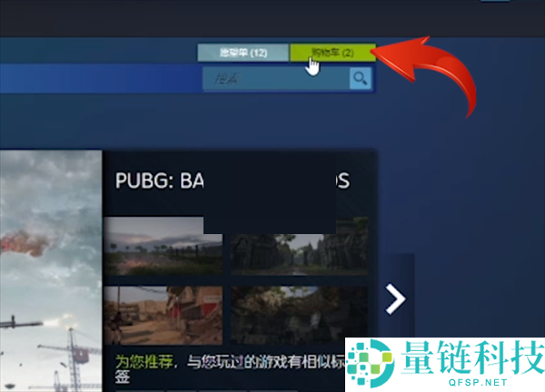545x392 pixels.
Task: View the top-left PUBG screenshot thumbnail
Action: pyautogui.click(x=163, y=245)
